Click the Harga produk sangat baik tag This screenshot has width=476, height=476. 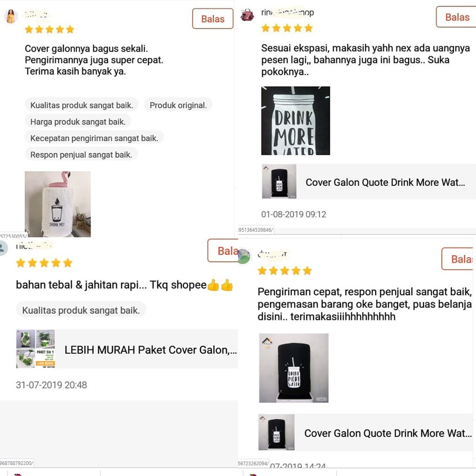tap(78, 121)
